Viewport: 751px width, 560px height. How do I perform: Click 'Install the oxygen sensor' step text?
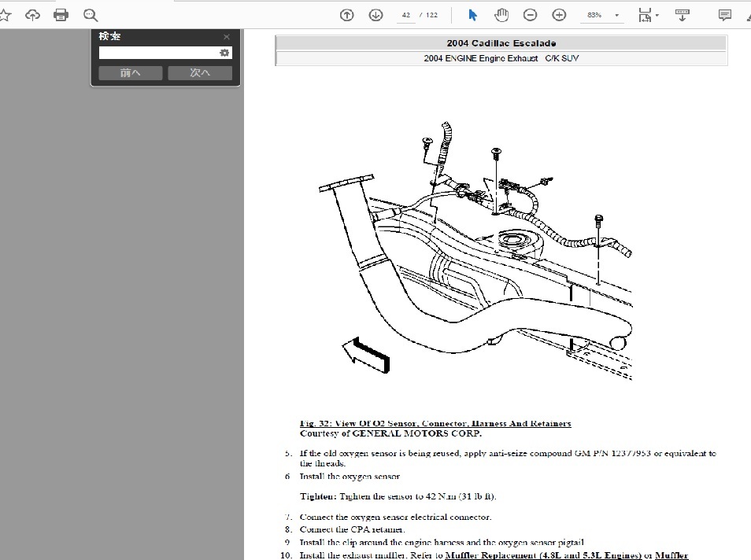click(x=350, y=477)
